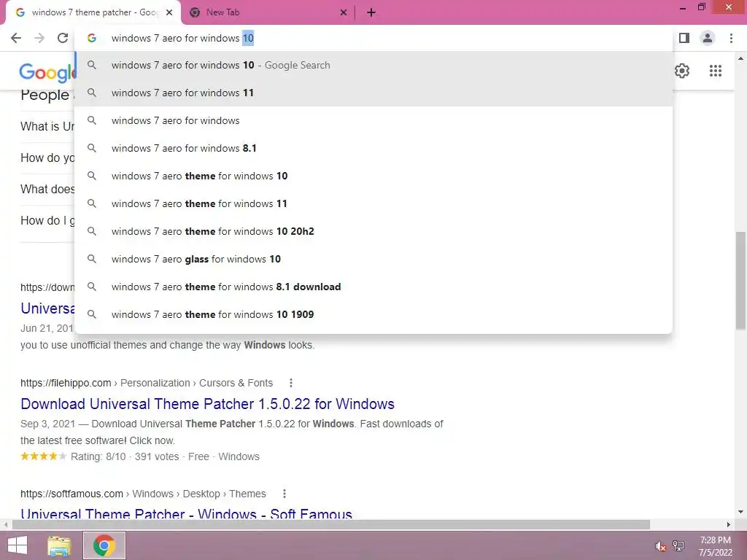Viewport: 747px width, 560px height.
Task: Select the 'windows 7 theme patcher' tab
Action: click(93, 12)
